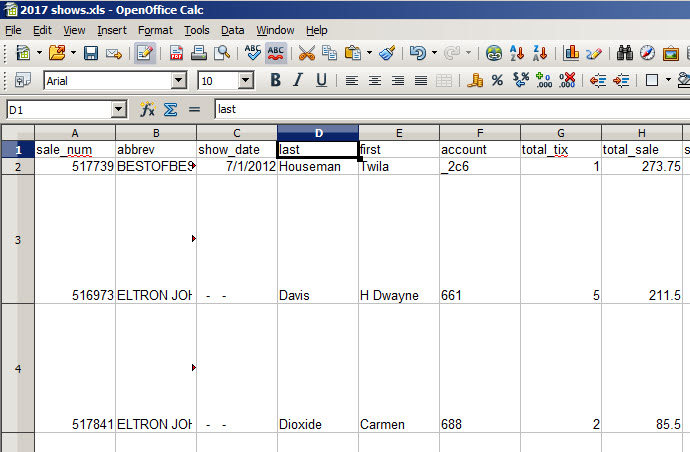Paste from clipboard icon
The width and height of the screenshot is (690, 452).
pos(352,53)
